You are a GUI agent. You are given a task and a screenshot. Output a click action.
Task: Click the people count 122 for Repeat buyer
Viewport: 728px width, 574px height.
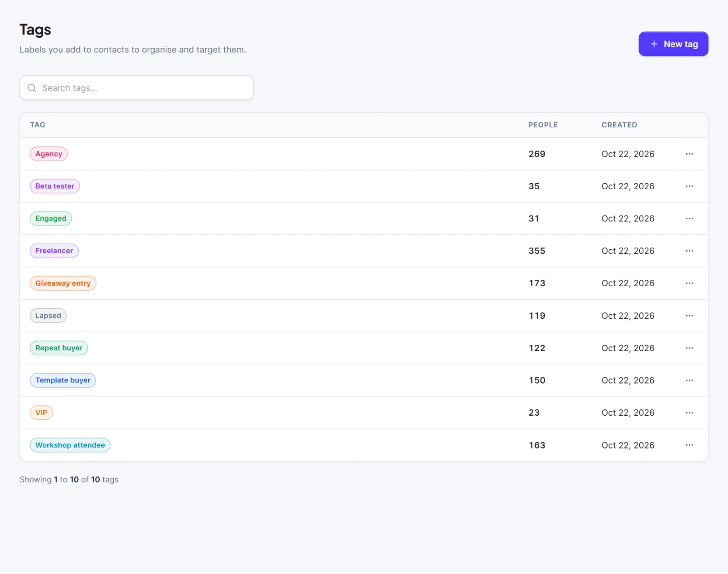(x=537, y=348)
